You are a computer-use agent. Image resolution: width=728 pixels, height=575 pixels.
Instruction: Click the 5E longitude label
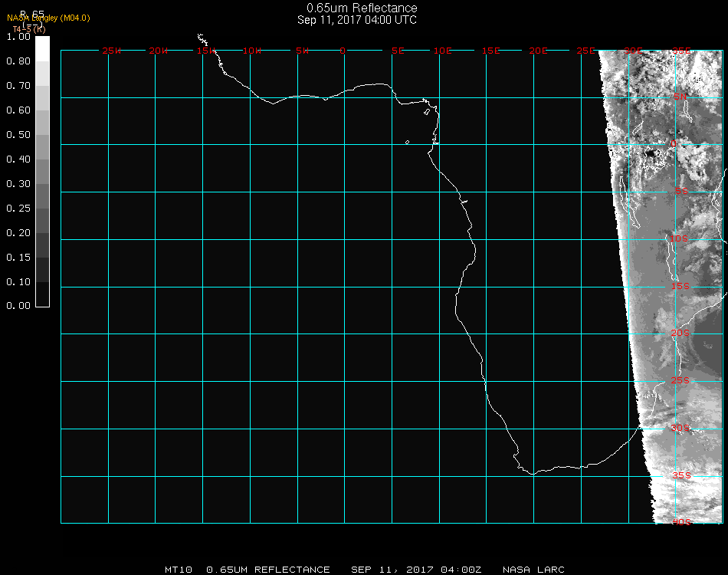point(398,51)
